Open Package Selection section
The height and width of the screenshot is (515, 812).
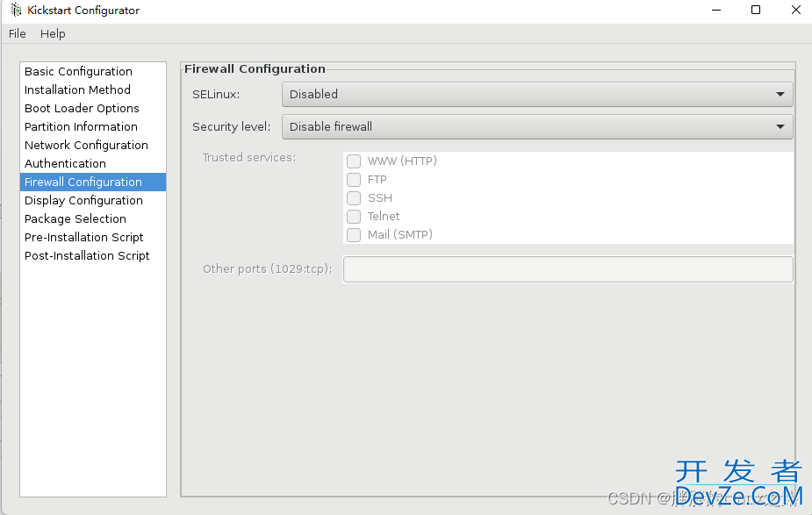[x=93, y=219]
